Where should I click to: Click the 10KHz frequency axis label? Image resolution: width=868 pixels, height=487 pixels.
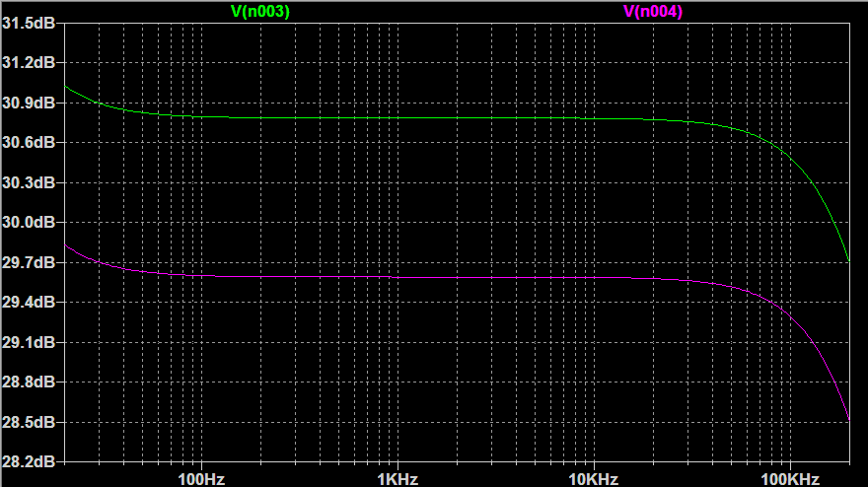594,479
